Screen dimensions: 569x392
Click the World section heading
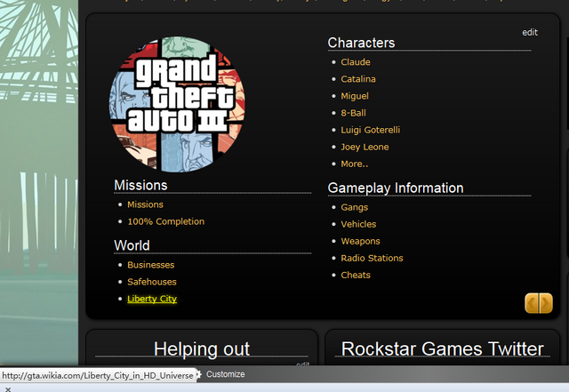point(132,245)
